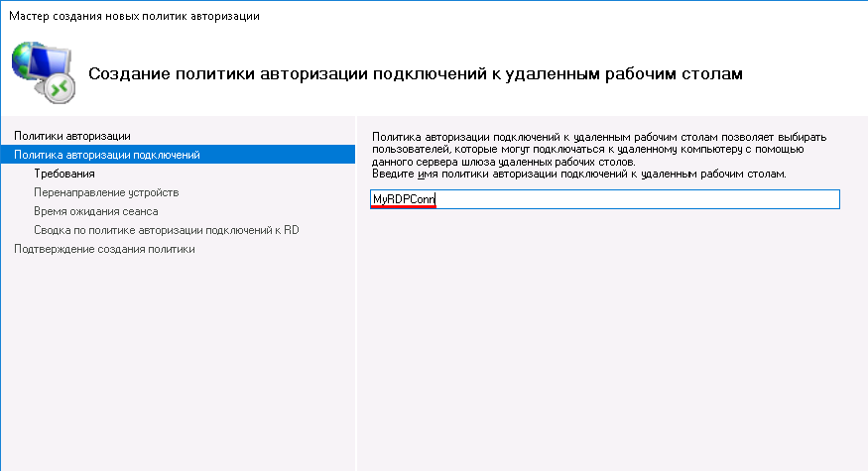Jump to 'Подтверждение создания политики' step

pos(104,249)
